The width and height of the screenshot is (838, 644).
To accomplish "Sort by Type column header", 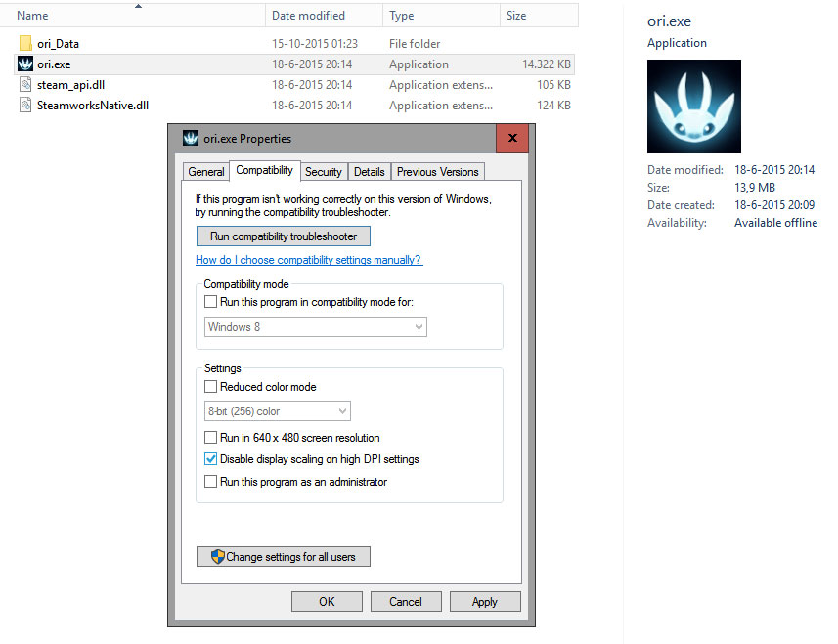I will 441,16.
